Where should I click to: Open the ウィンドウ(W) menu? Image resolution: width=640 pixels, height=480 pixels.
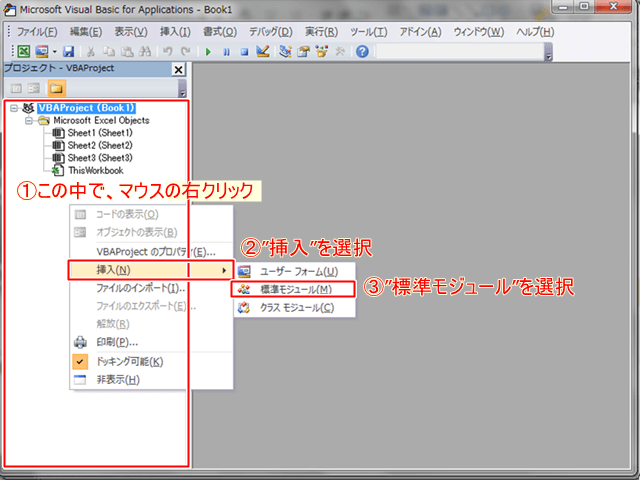(479, 32)
